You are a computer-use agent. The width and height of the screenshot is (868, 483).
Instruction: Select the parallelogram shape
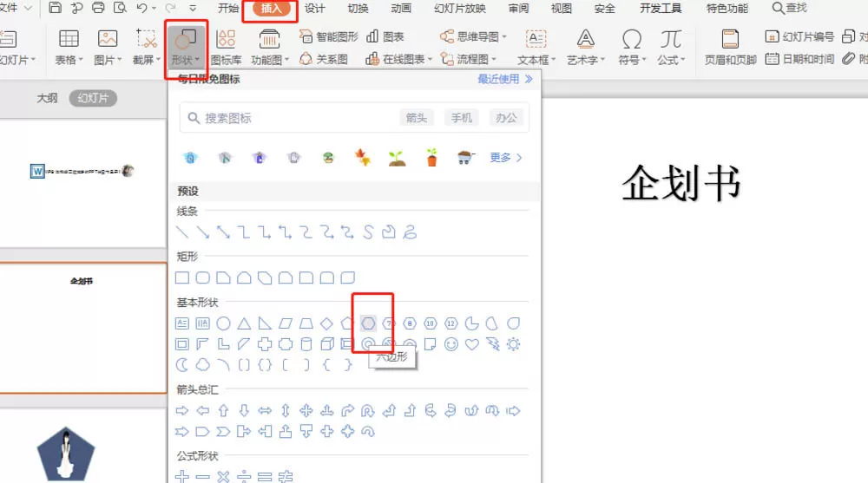[286, 323]
